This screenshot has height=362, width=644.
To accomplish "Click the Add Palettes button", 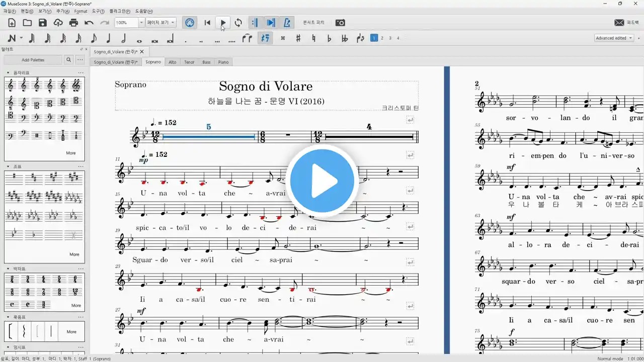I will 33,60.
